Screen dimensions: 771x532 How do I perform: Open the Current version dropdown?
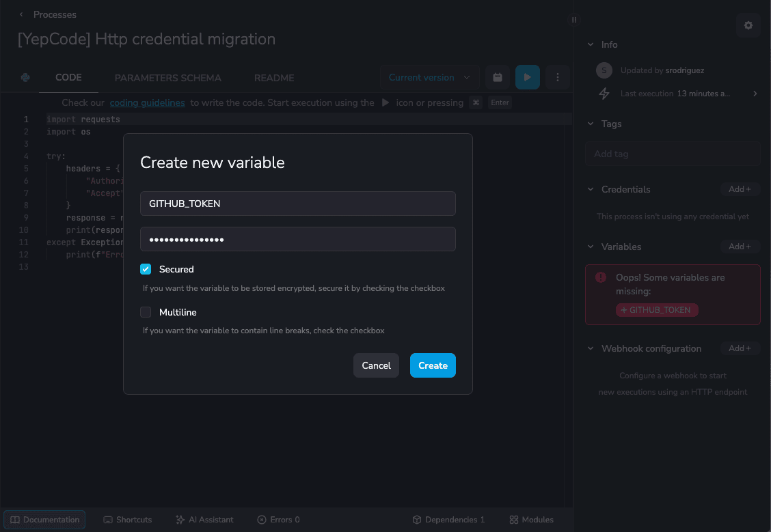tap(430, 77)
